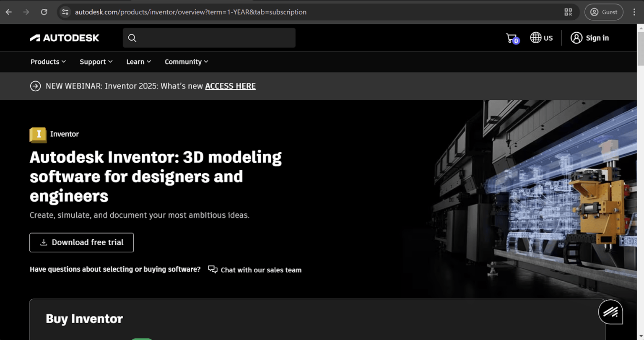Open the ACCESS HERE webinar link
This screenshot has height=340, width=644.
tap(230, 86)
